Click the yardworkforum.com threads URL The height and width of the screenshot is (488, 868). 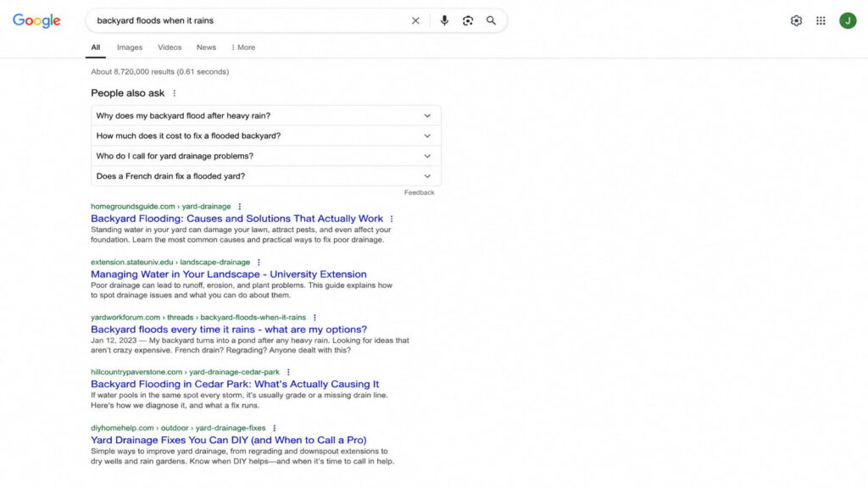point(198,318)
